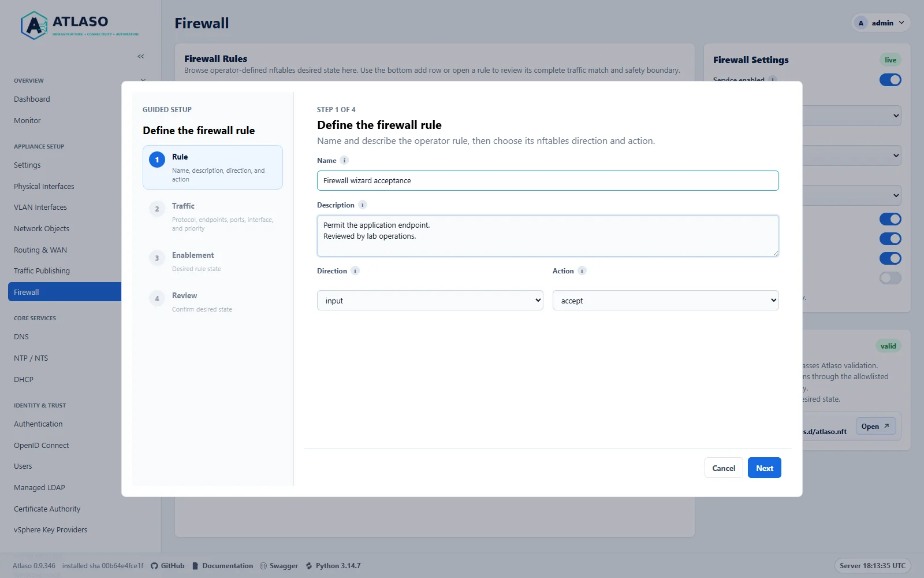Toggle the Service enabled switch
This screenshot has width=924, height=578.
click(x=890, y=80)
